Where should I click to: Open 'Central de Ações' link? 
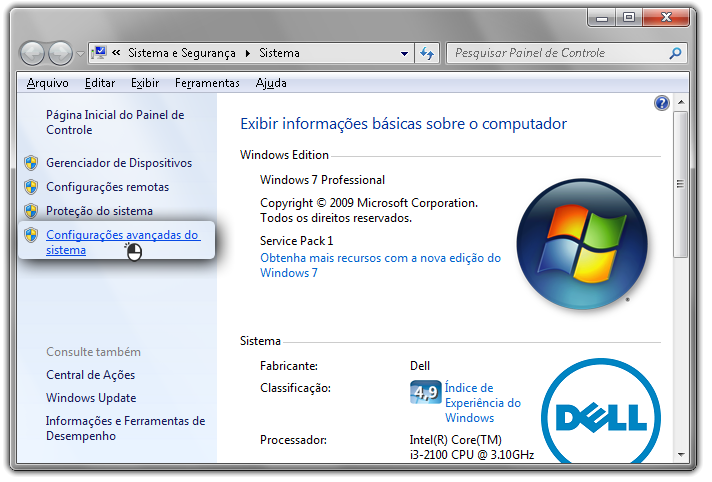90,375
